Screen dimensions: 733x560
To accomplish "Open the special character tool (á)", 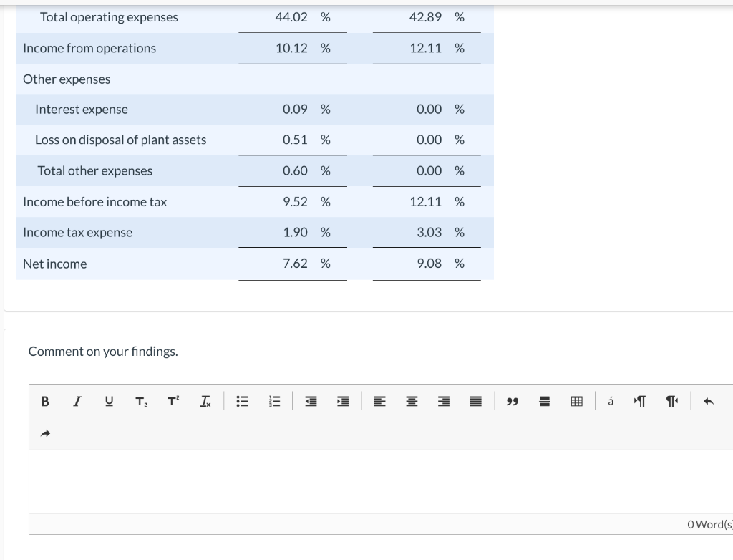I will 611,401.
